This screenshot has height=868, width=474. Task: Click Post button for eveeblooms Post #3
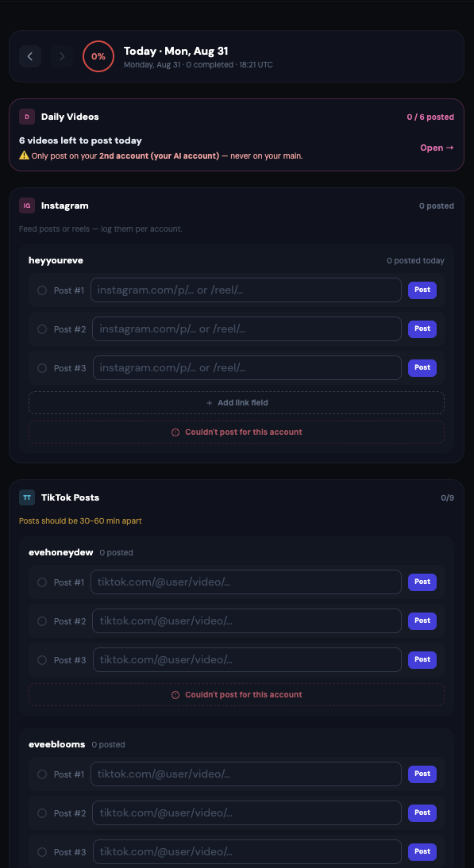(422, 852)
